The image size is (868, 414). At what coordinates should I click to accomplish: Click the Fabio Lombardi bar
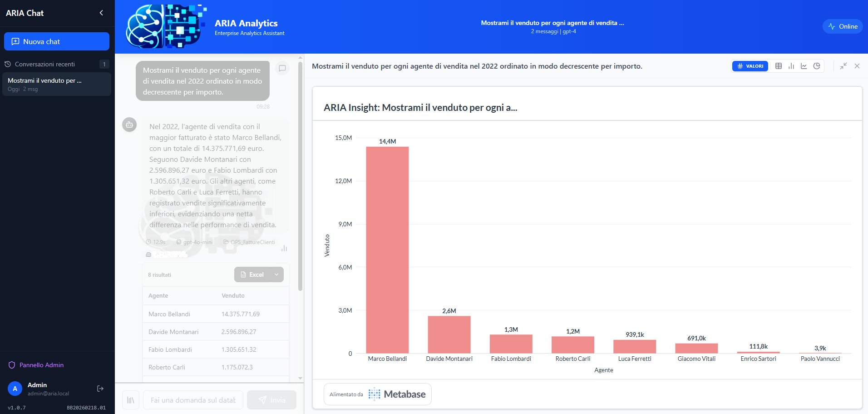pos(511,344)
